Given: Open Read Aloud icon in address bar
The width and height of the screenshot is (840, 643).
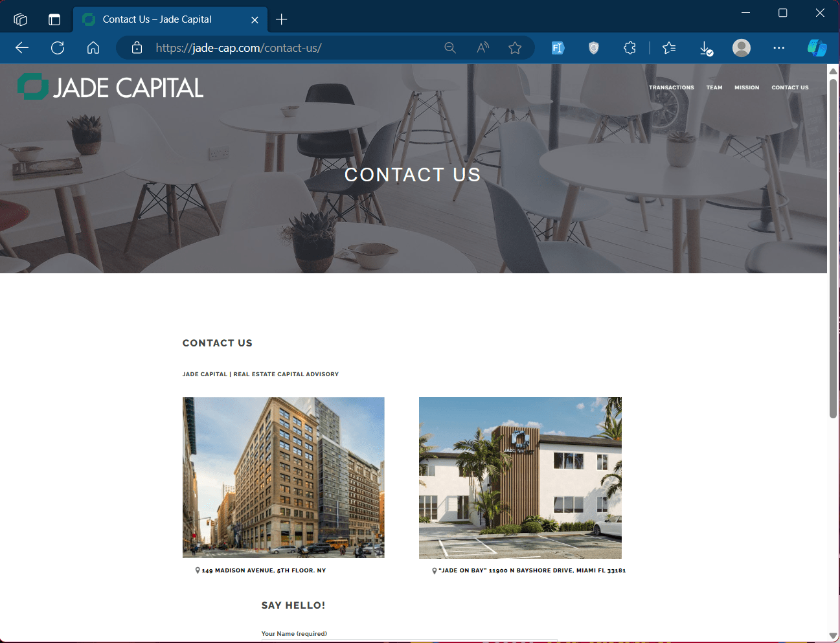Looking at the screenshot, I should (x=482, y=48).
